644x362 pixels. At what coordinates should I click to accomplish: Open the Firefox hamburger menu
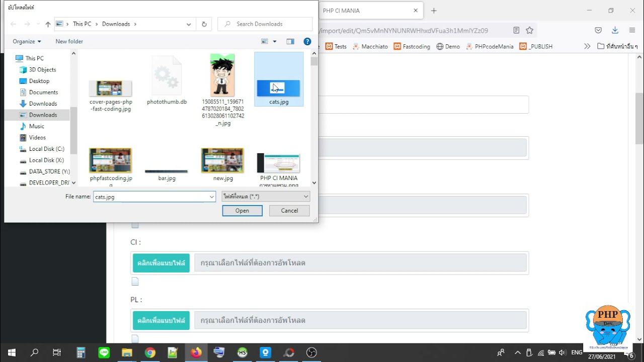(x=632, y=30)
